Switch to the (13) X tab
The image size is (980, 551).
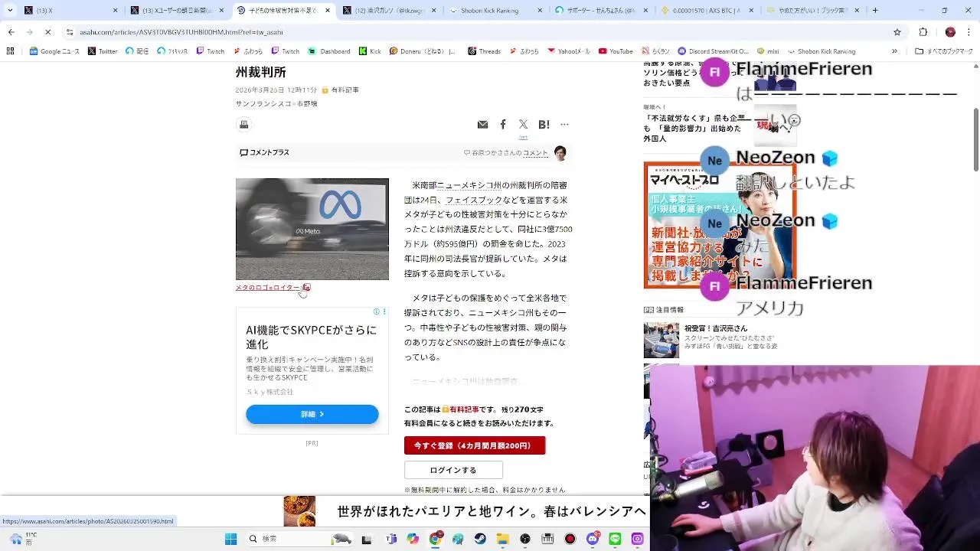coord(70,11)
